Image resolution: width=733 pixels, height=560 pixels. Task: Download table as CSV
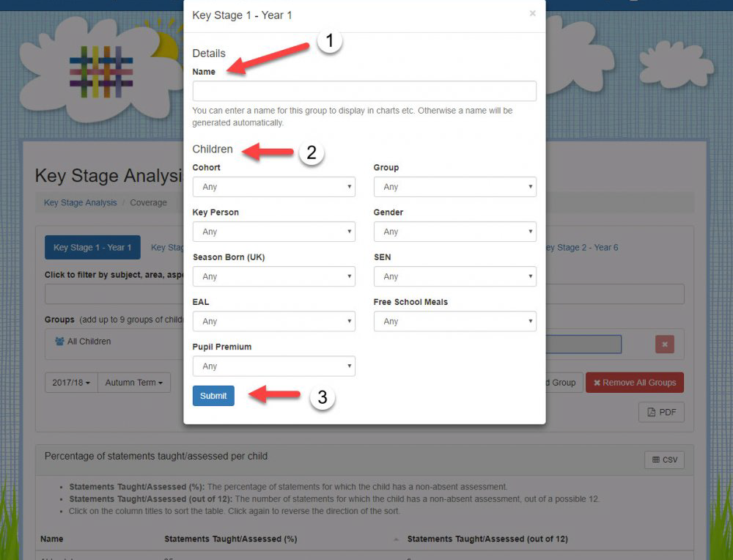tap(664, 460)
